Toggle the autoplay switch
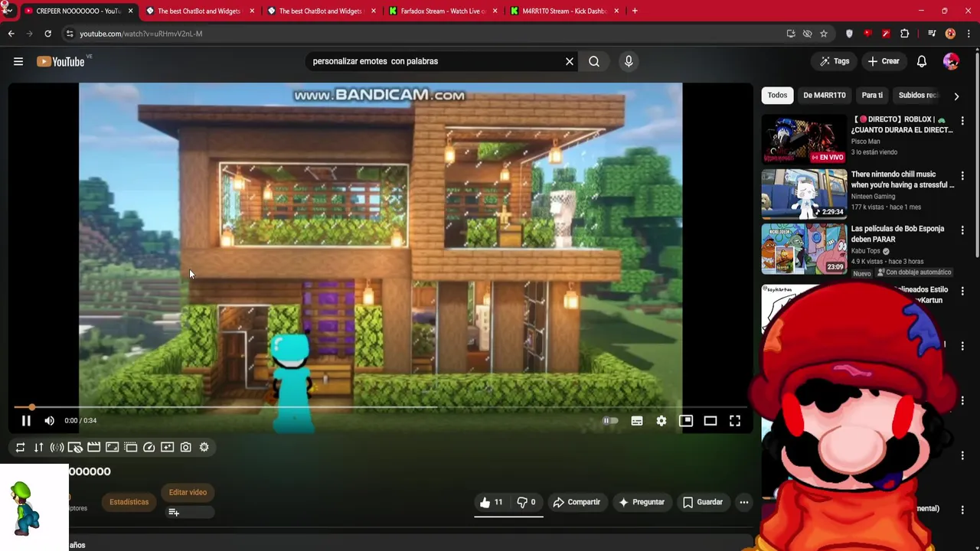This screenshot has height=551, width=980. [x=610, y=421]
